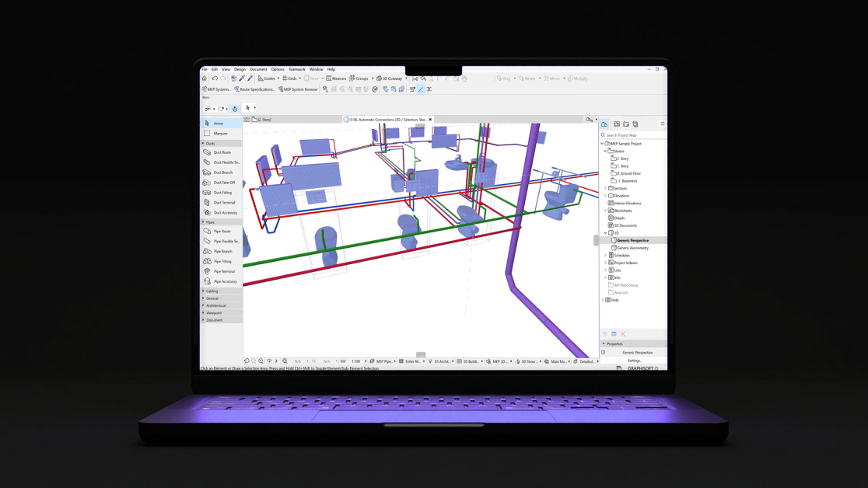This screenshot has height=488, width=868.
Task: Open the MEP System Browser
Action: click(298, 89)
